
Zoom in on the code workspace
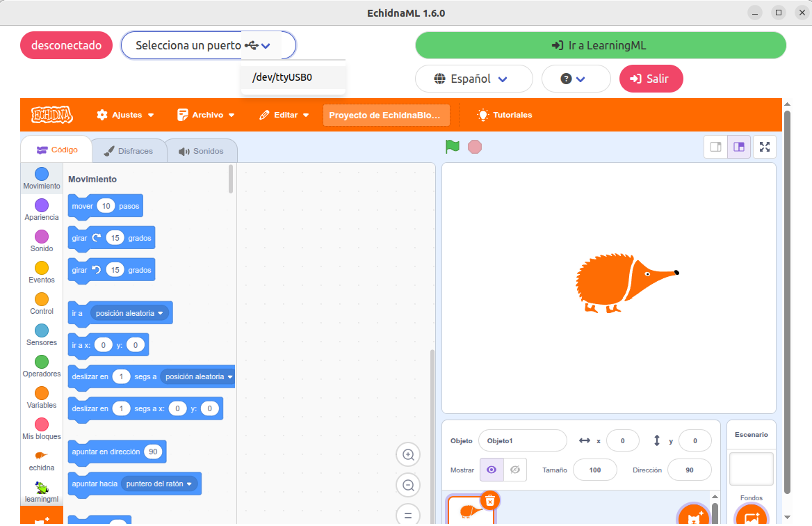408,455
